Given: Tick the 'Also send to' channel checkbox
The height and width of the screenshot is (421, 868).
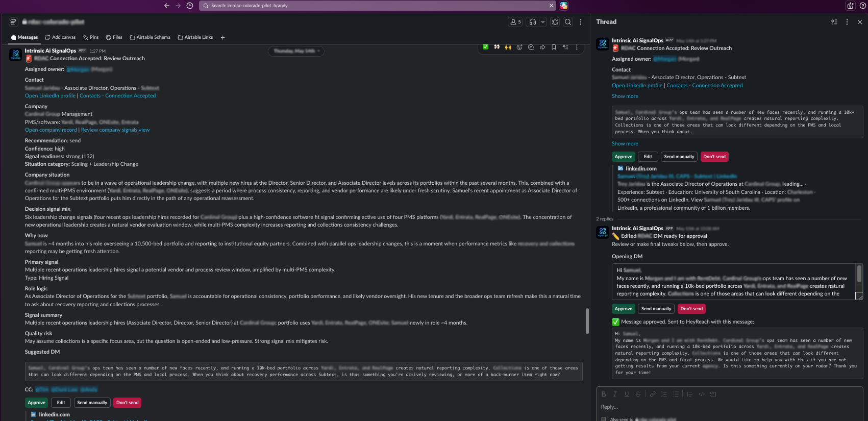Looking at the screenshot, I should point(604,419).
